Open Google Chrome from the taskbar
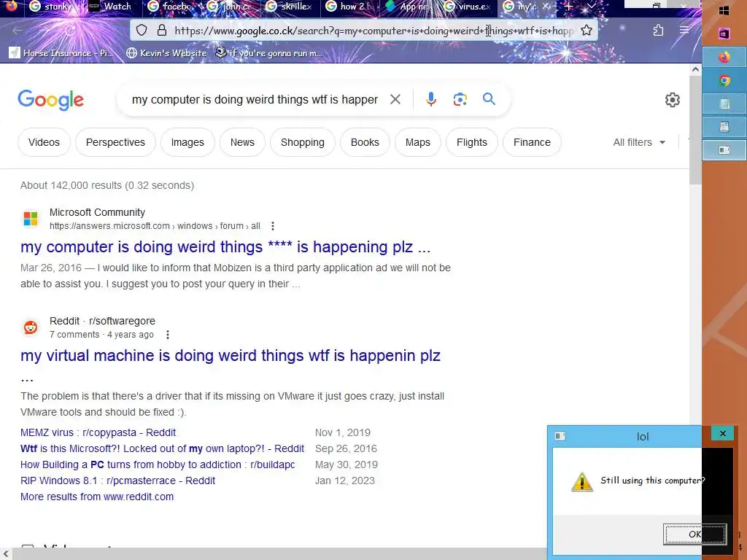The height and width of the screenshot is (560, 747). click(724, 80)
